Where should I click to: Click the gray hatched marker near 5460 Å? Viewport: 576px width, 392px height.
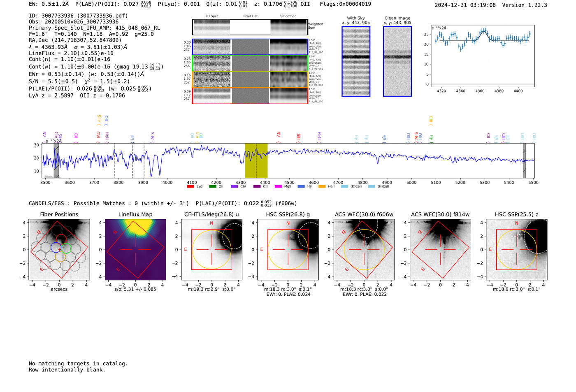[x=524, y=160]
